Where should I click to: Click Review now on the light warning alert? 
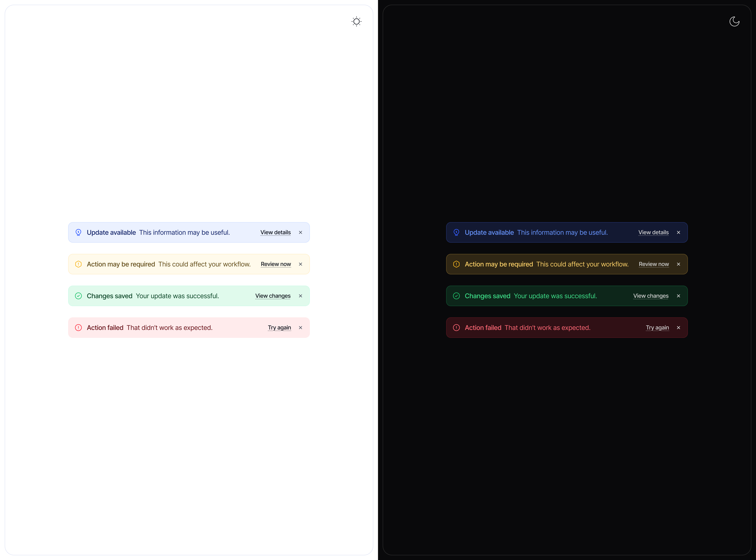pyautogui.click(x=275, y=264)
